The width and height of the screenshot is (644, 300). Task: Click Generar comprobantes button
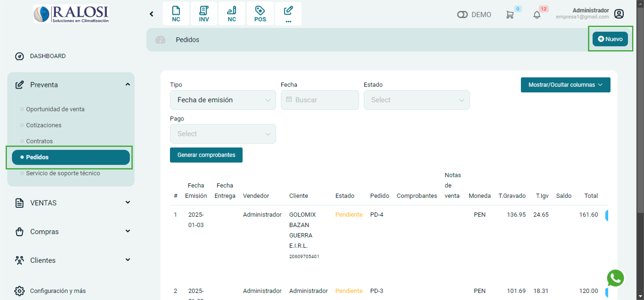pos(206,155)
